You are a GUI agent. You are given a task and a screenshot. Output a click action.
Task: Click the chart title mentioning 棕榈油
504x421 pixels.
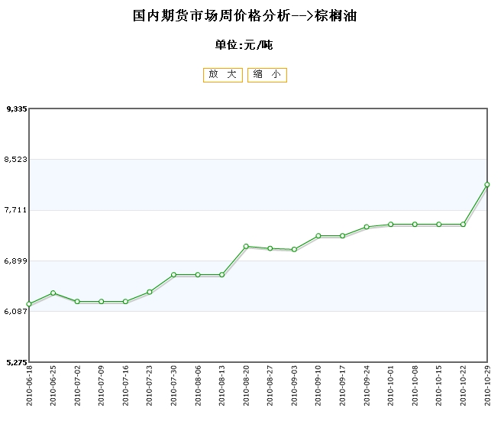tap(244, 16)
